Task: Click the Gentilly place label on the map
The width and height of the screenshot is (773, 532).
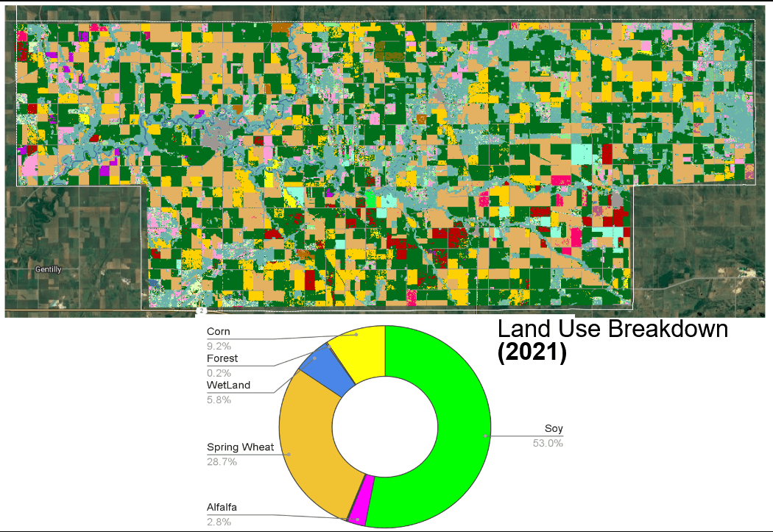Action: [47, 269]
